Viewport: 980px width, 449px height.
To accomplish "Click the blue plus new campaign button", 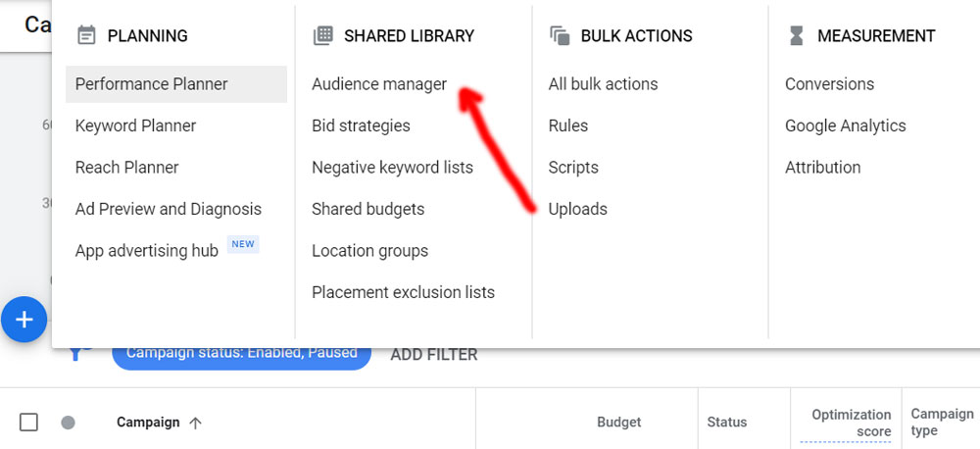I will point(24,320).
